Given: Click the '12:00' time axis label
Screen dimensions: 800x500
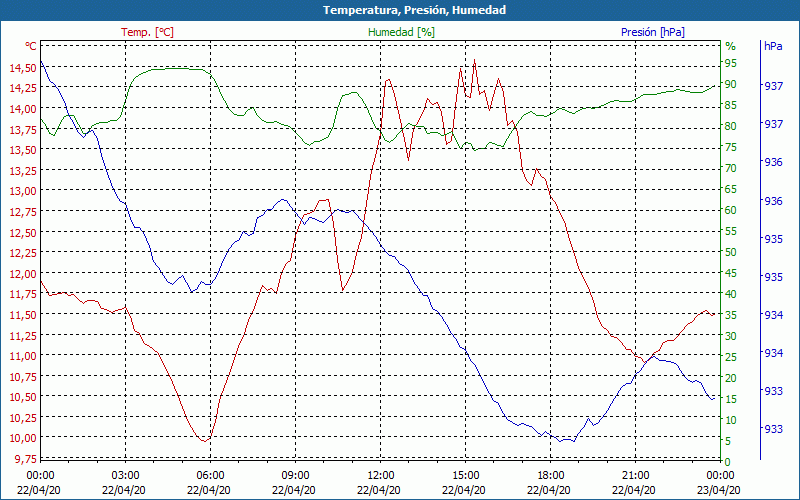Looking at the screenshot, I should pos(380,476).
